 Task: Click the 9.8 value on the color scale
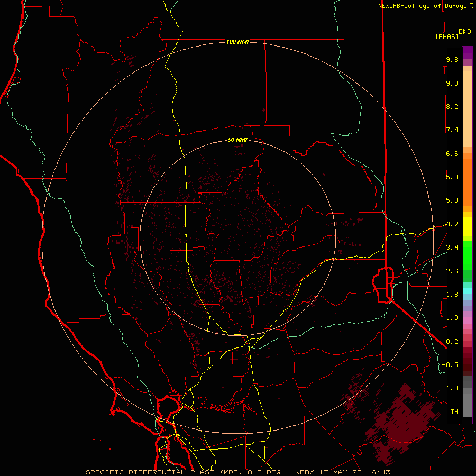(452, 59)
